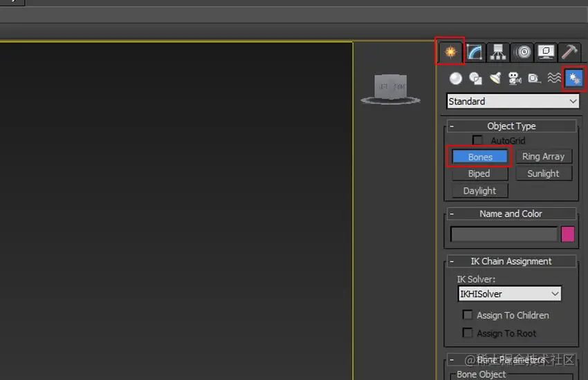Click the object name input field

point(504,234)
